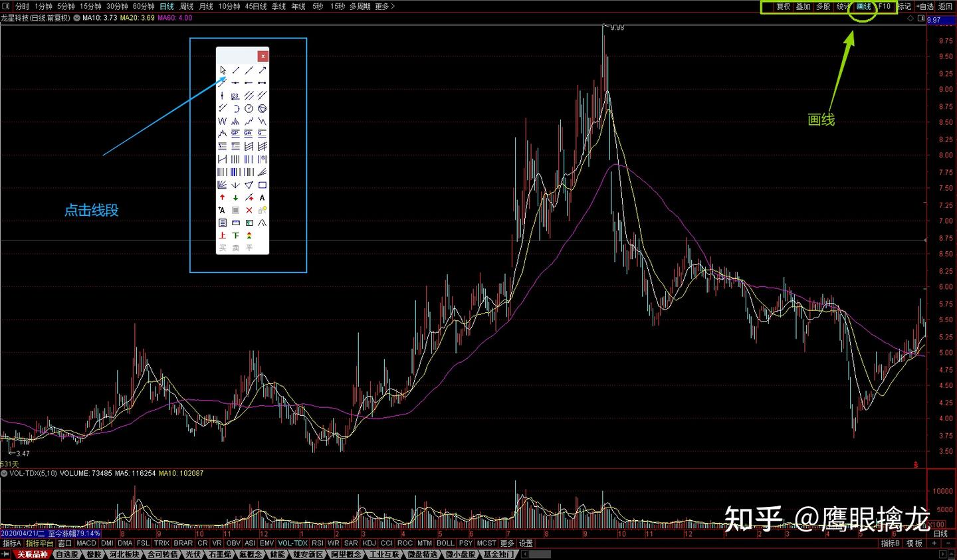957x560 pixels.
Task: Click the 模板 template button
Action: coord(914,543)
